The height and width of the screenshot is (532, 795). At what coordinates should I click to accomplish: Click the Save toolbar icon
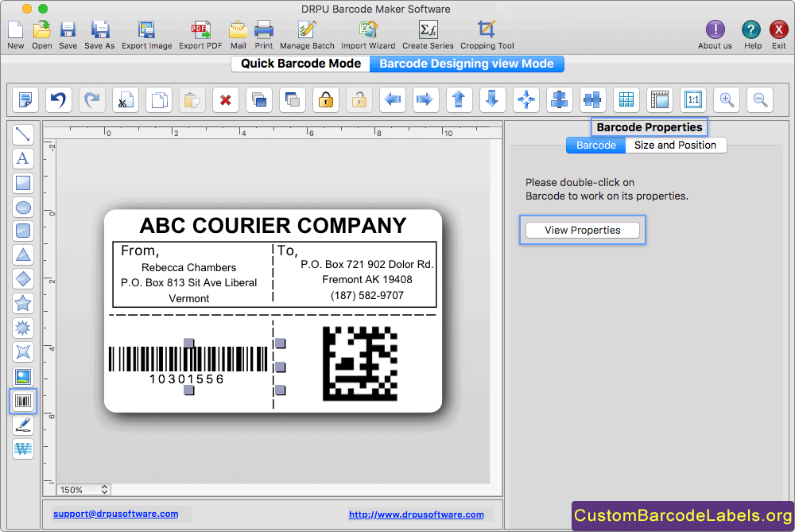(68, 34)
